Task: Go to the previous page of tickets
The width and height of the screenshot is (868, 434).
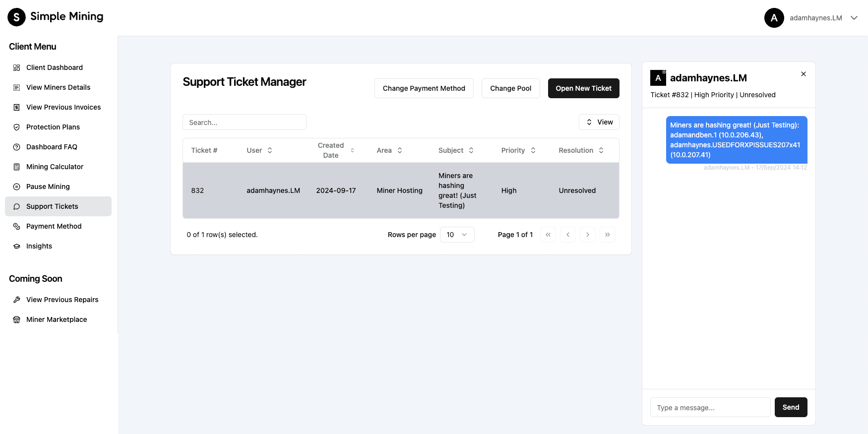Action: (x=568, y=235)
